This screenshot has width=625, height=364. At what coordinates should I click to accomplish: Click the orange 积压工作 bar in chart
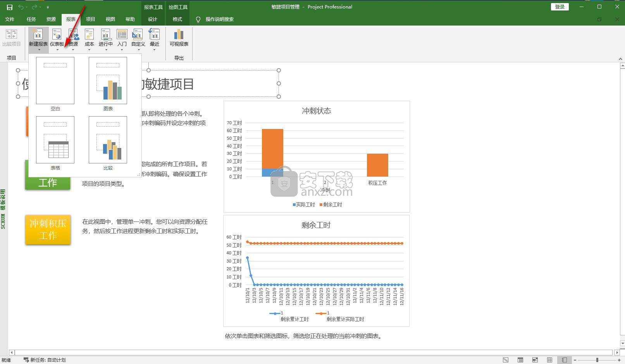coord(377,165)
